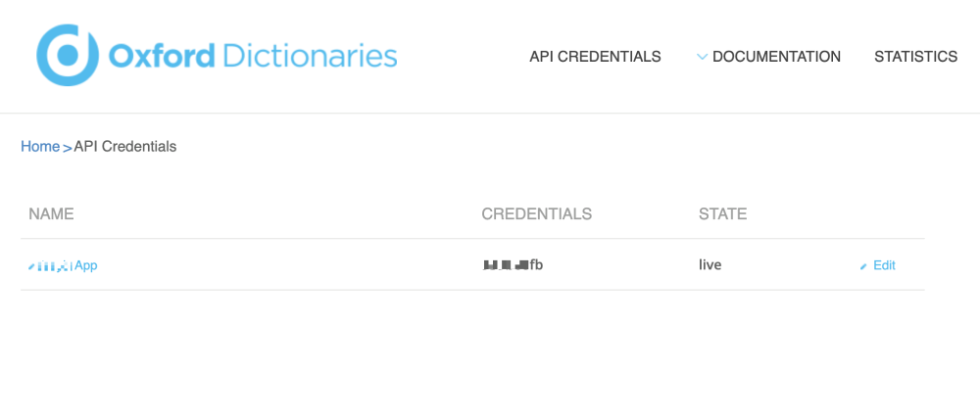The image size is (980, 420).
Task: Click the breadcrumb separator arrow after Home
Action: (x=68, y=148)
